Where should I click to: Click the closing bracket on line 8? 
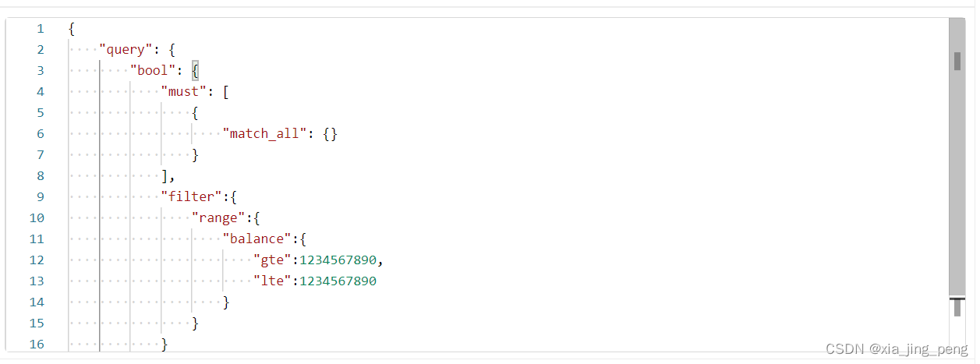point(165,176)
